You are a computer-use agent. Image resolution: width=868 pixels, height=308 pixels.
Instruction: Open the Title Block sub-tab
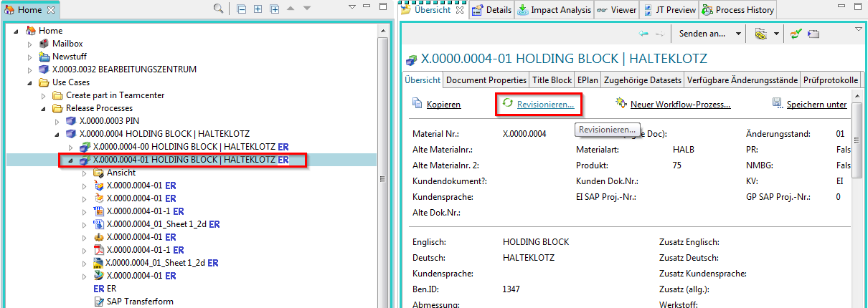point(552,80)
